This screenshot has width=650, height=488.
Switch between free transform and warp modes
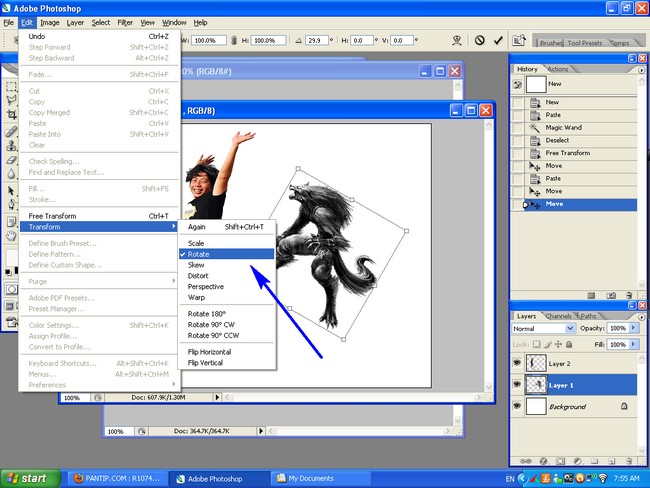(x=457, y=40)
